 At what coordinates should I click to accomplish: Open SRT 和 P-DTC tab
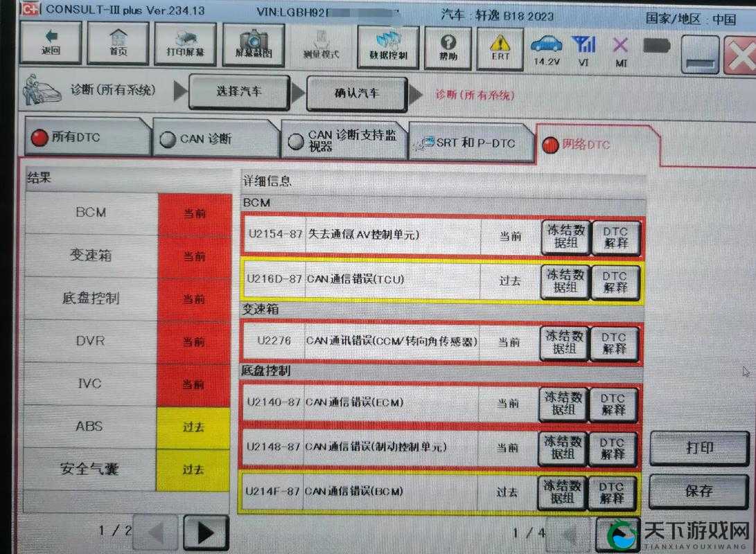pyautogui.click(x=471, y=143)
